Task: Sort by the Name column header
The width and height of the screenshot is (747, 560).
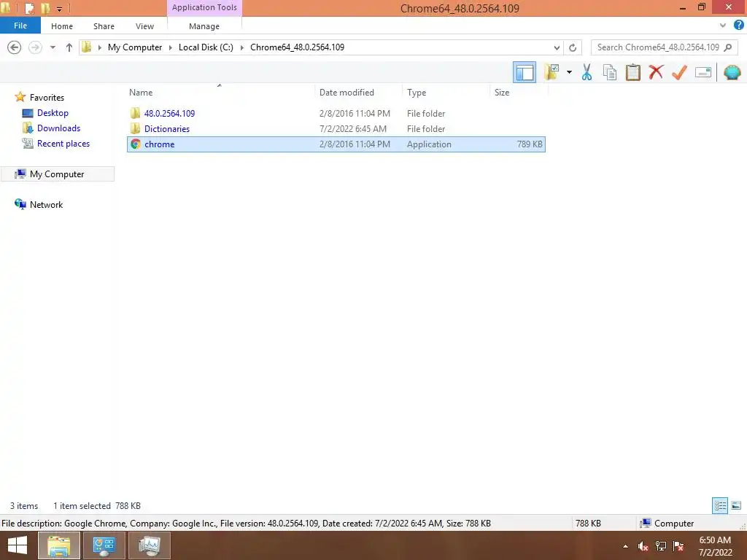Action: point(220,93)
